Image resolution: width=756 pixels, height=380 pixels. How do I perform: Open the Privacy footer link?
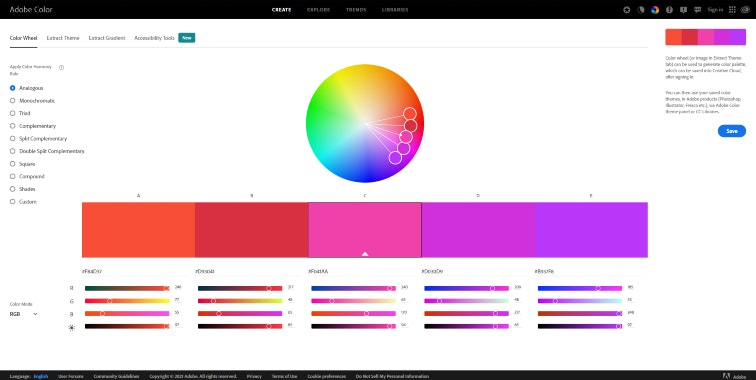(254, 376)
